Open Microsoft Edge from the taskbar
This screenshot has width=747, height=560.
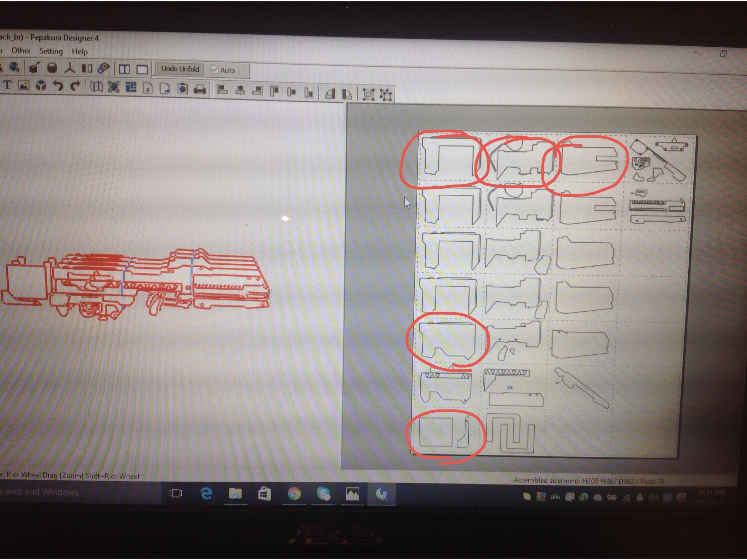(206, 493)
